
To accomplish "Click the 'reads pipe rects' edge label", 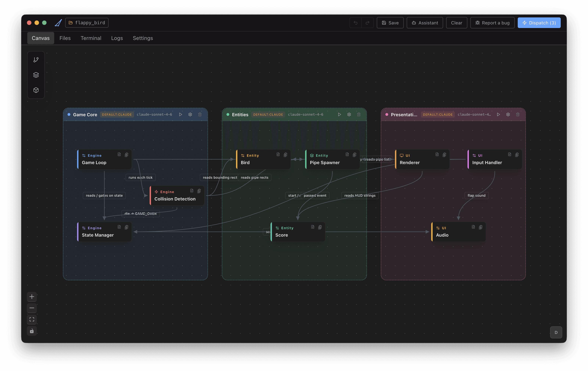I will pyautogui.click(x=254, y=177).
